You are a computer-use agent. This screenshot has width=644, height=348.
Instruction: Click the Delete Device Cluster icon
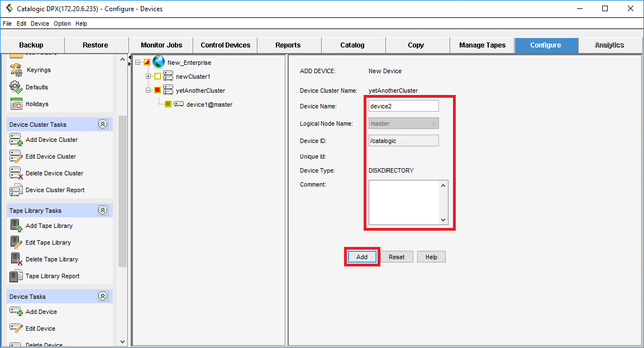click(16, 173)
